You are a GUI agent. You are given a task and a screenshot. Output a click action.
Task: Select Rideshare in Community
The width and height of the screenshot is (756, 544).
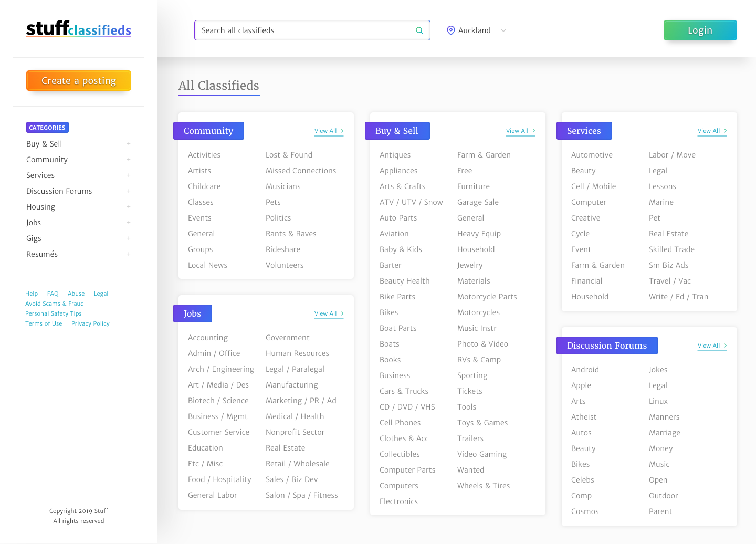[283, 249]
